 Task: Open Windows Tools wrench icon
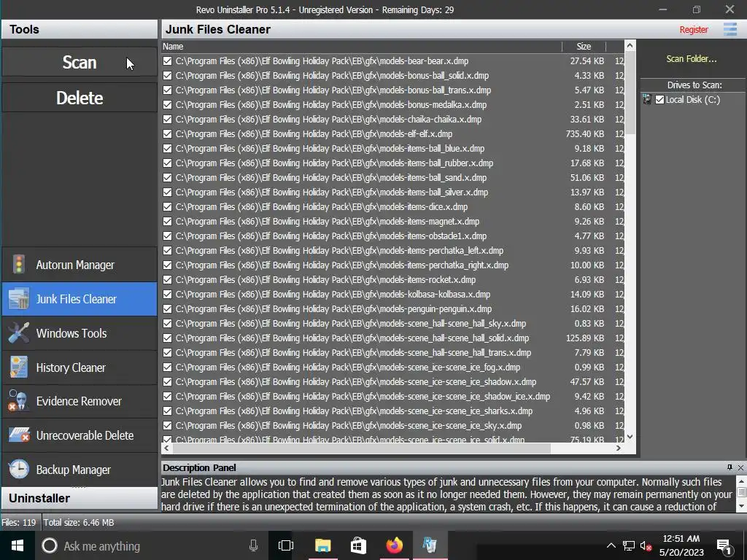[x=19, y=333]
